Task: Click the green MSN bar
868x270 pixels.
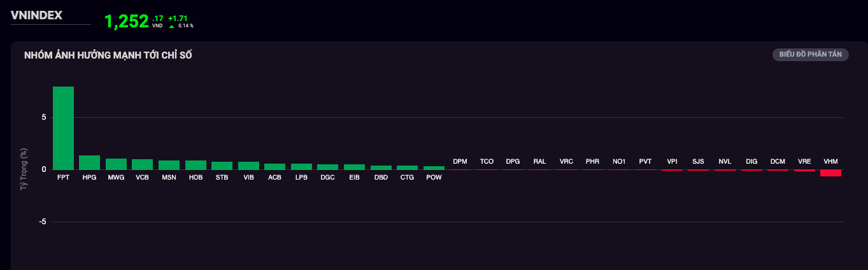Action: click(169, 165)
